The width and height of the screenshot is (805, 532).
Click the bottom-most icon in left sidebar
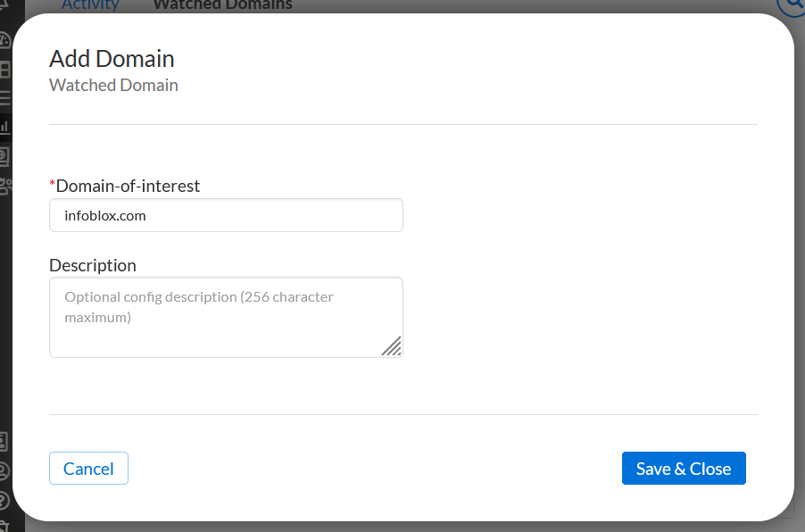click(x=4, y=526)
